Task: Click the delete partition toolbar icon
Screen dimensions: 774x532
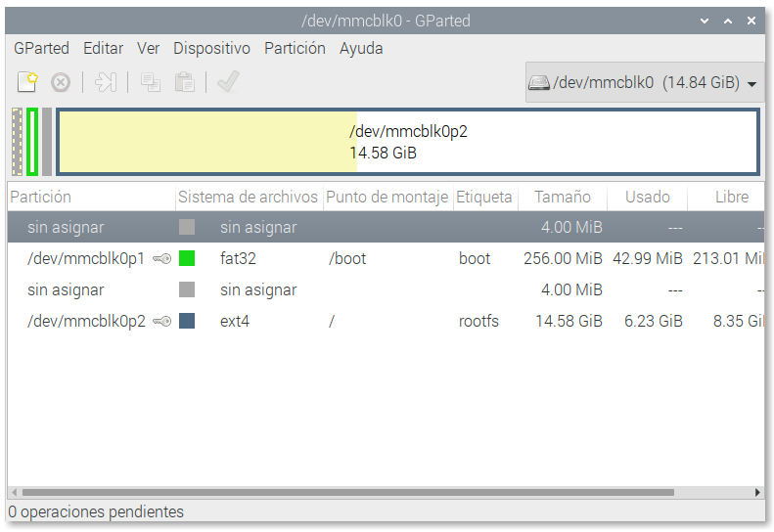Action: 61,83
